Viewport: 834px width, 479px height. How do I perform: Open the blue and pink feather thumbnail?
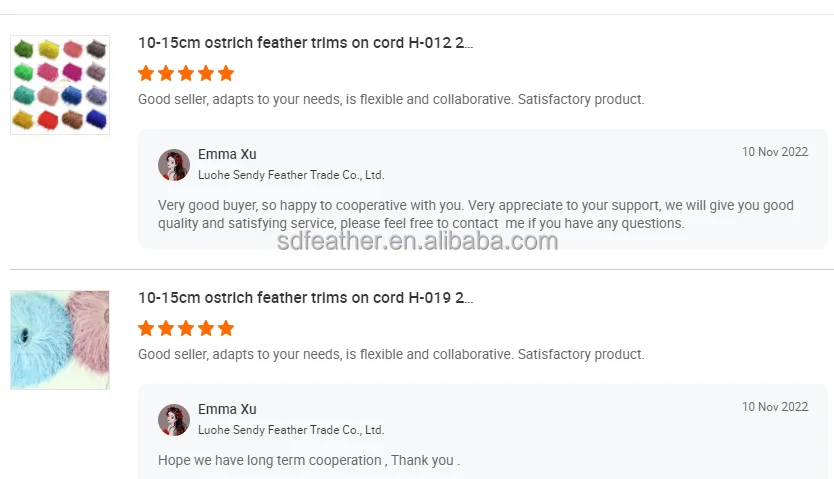coord(60,340)
